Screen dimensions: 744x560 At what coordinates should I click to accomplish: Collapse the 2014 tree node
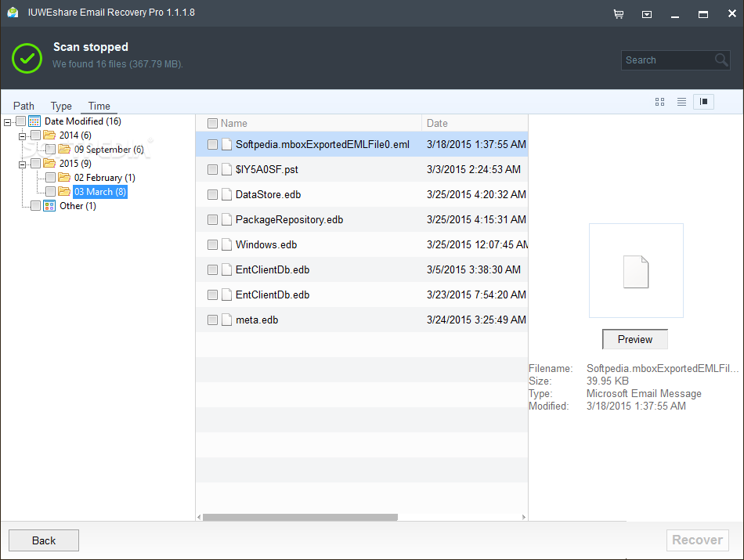pos(22,136)
